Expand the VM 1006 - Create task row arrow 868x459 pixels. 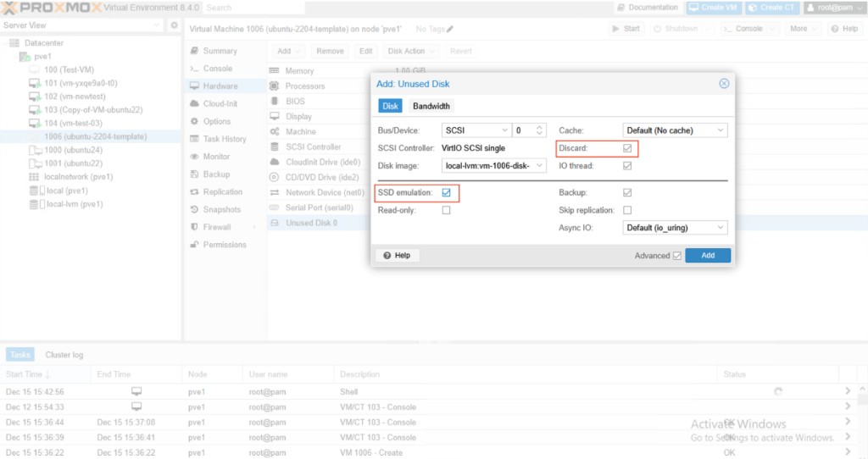[848, 452]
